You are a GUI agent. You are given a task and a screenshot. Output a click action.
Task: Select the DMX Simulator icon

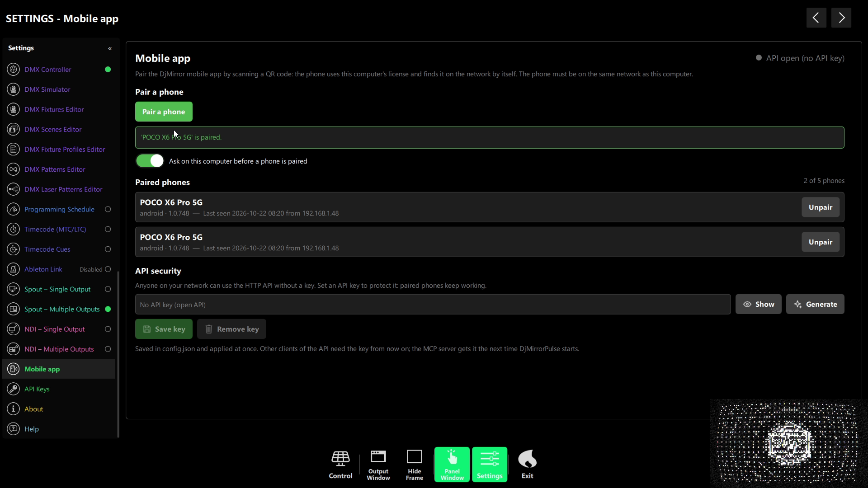(x=14, y=89)
